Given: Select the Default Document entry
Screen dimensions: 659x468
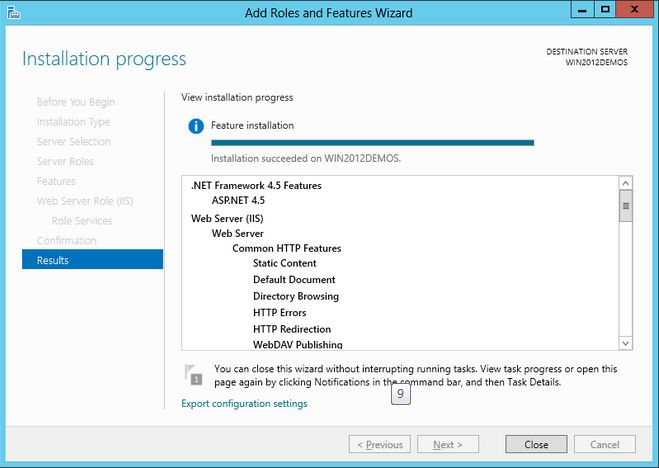Looking at the screenshot, I should (x=294, y=280).
